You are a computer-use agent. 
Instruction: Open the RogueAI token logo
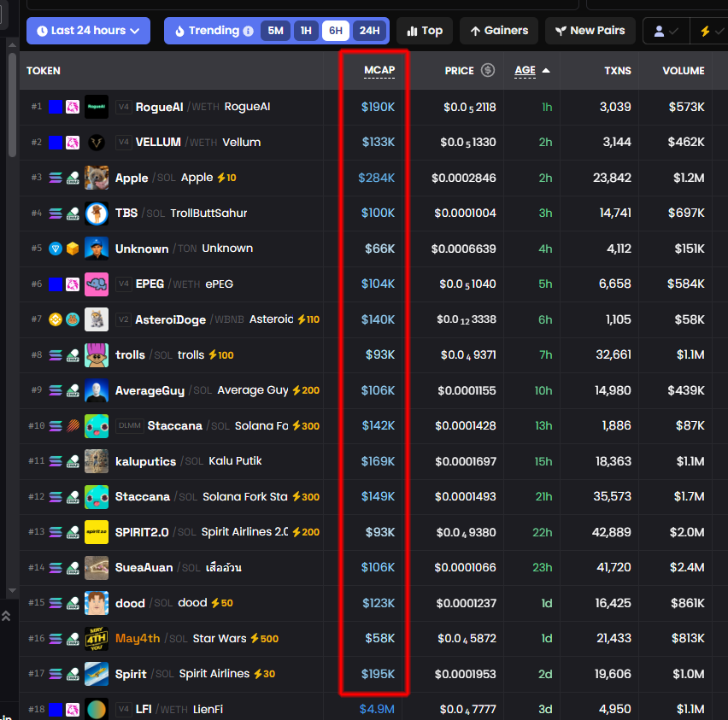[x=97, y=107]
